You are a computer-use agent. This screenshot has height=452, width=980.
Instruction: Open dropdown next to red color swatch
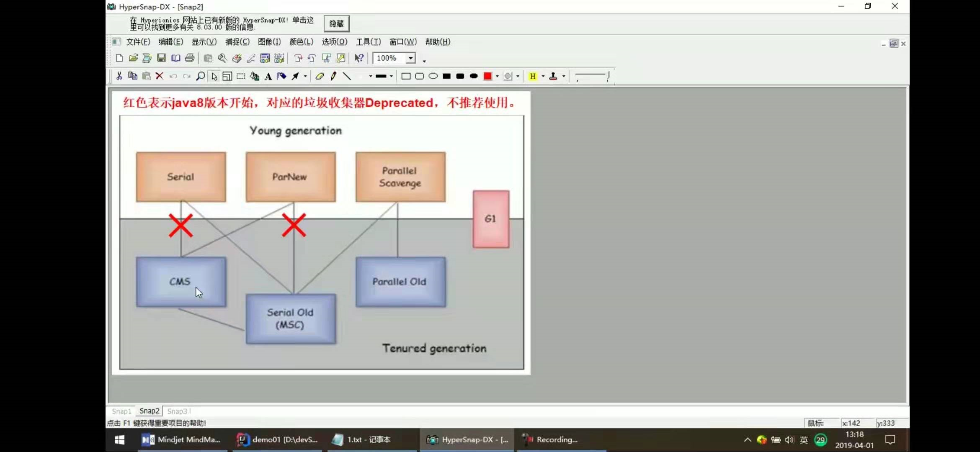(x=497, y=76)
